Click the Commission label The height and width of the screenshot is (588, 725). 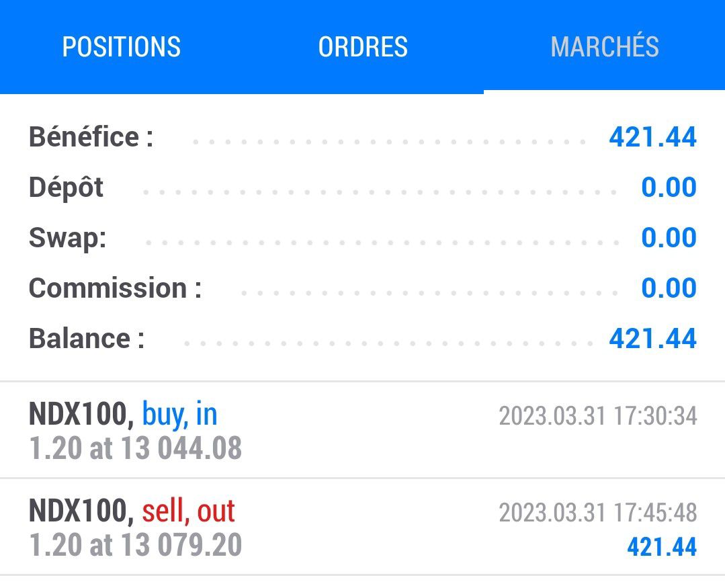coord(115,288)
